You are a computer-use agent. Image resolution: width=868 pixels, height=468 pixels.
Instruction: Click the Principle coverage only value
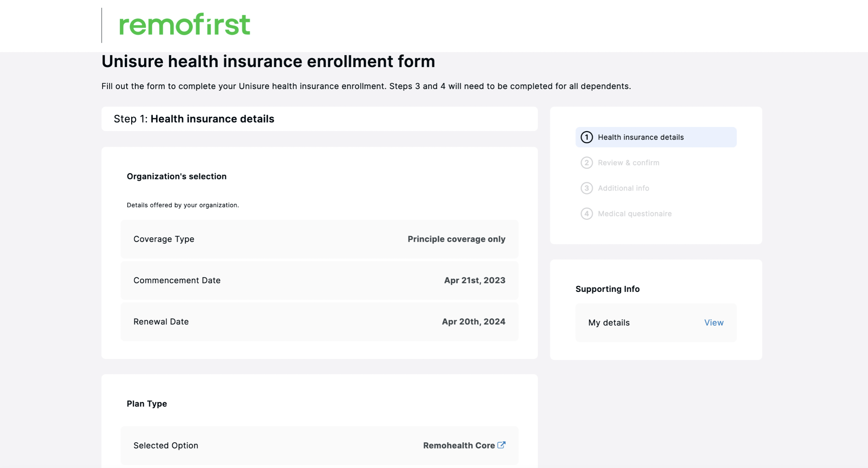coord(456,239)
